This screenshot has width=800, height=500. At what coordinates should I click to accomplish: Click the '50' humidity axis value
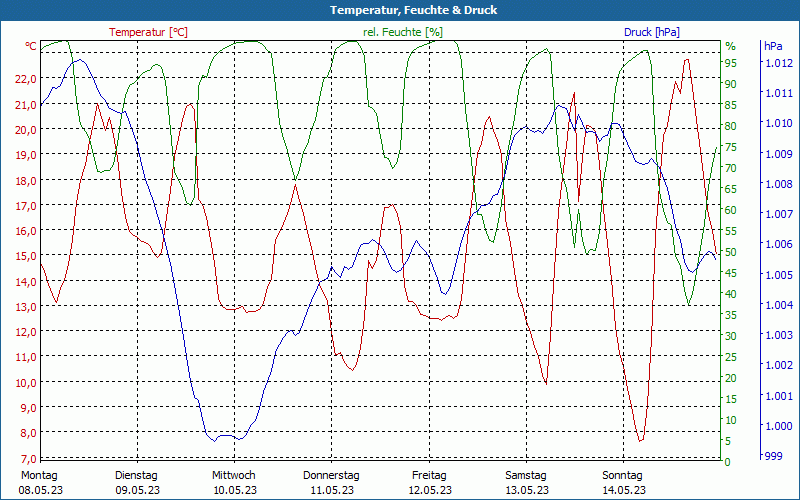tap(731, 252)
